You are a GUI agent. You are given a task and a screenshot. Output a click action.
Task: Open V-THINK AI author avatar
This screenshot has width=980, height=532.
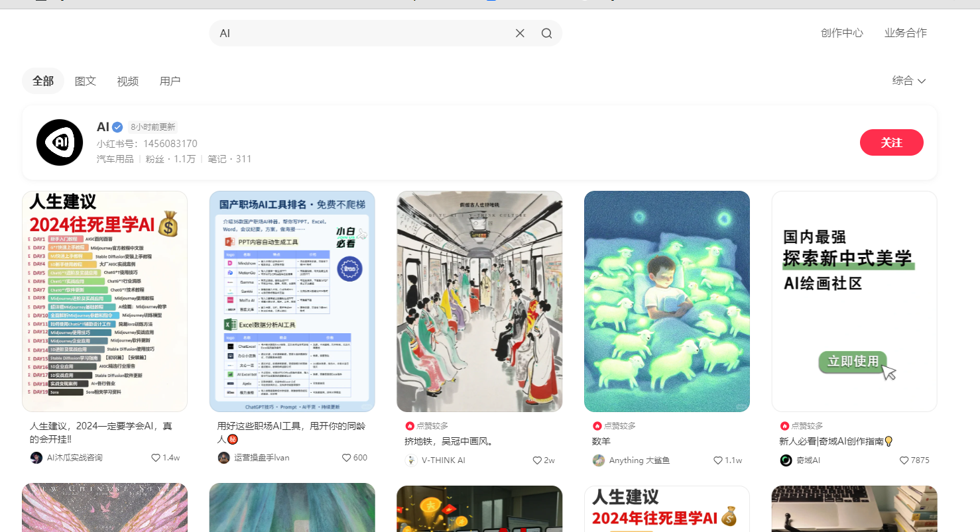[411, 460]
